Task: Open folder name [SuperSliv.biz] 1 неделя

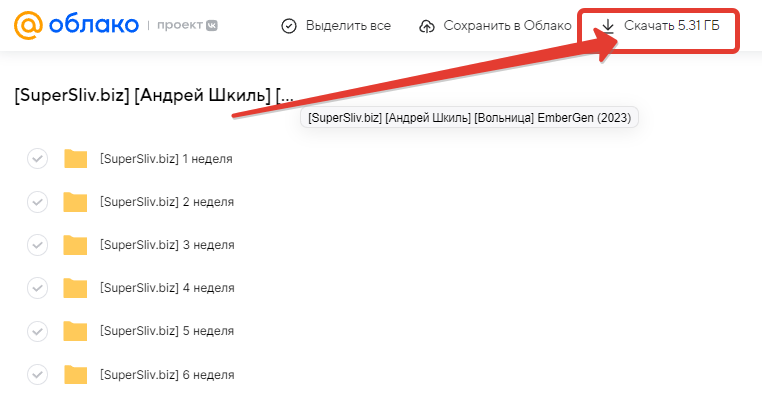Action: (166, 159)
